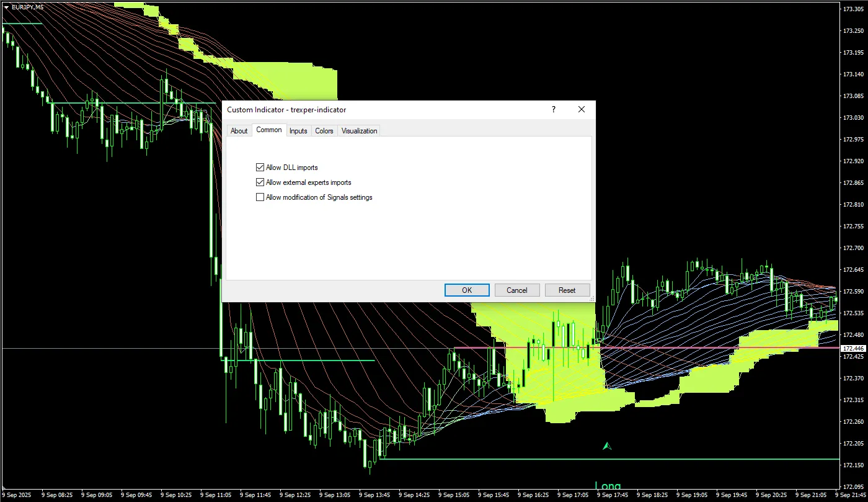This screenshot has width=868, height=502.
Task: Reset the indicator settings
Action: [567, 290]
